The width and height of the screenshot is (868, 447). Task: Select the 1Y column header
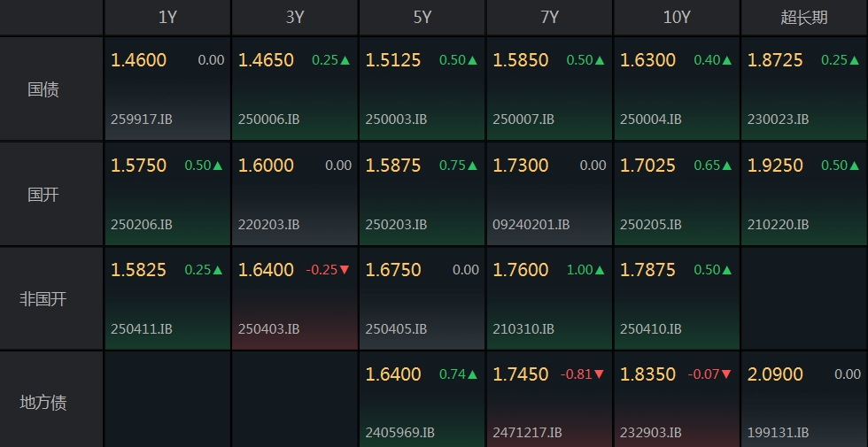(167, 18)
